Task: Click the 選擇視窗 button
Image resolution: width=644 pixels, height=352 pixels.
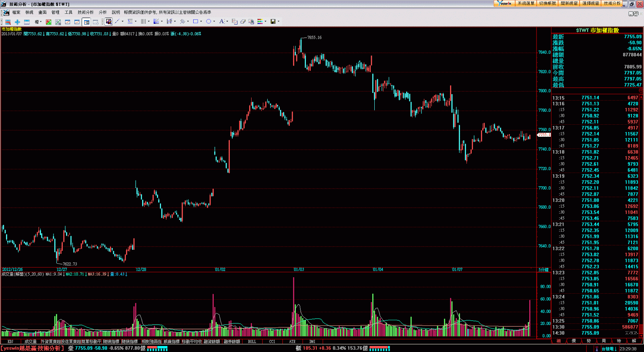Action: point(591,3)
